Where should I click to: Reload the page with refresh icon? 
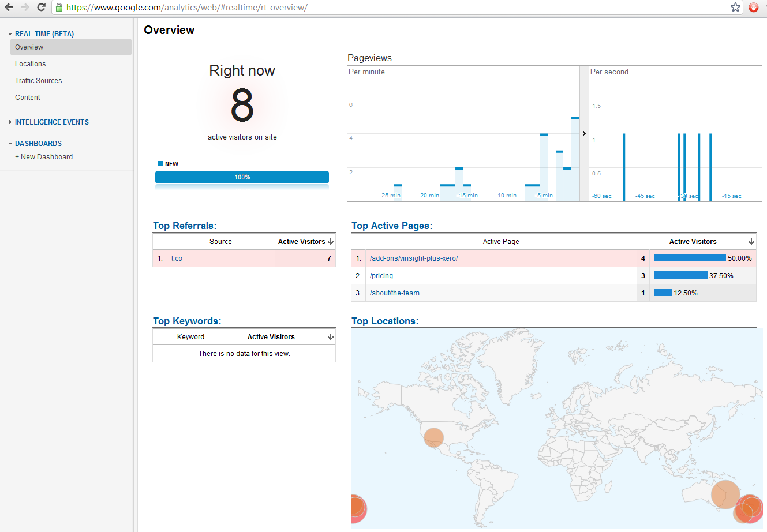point(41,8)
